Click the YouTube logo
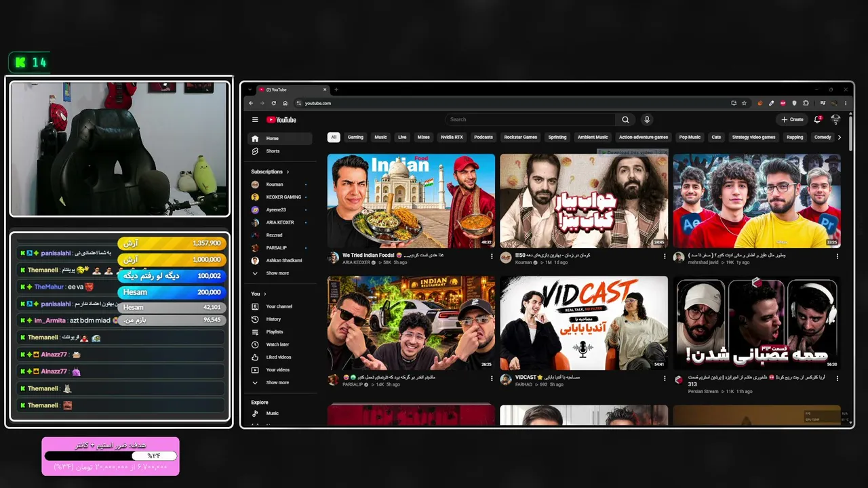The width and height of the screenshot is (868, 488). tap(281, 120)
